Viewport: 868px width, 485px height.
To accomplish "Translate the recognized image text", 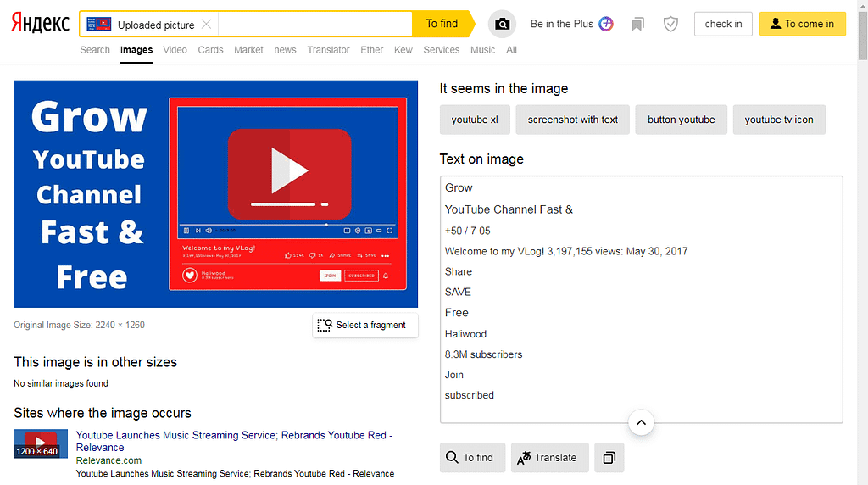I will click(x=549, y=457).
